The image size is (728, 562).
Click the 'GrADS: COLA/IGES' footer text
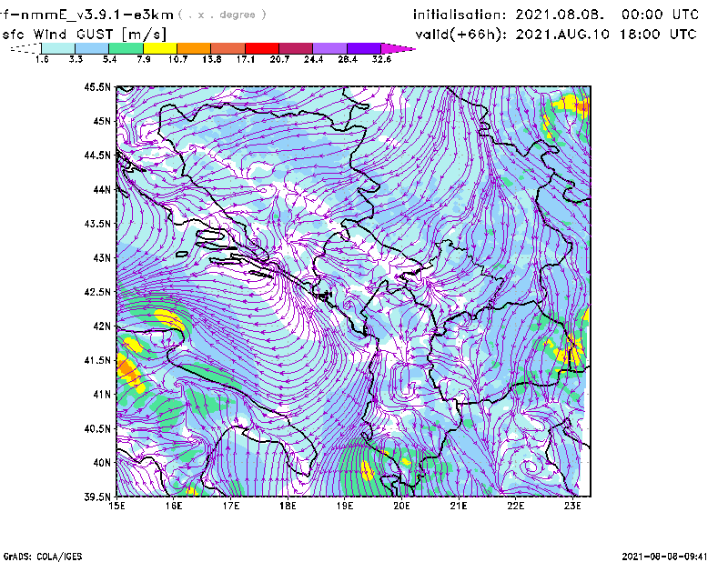(x=43, y=557)
